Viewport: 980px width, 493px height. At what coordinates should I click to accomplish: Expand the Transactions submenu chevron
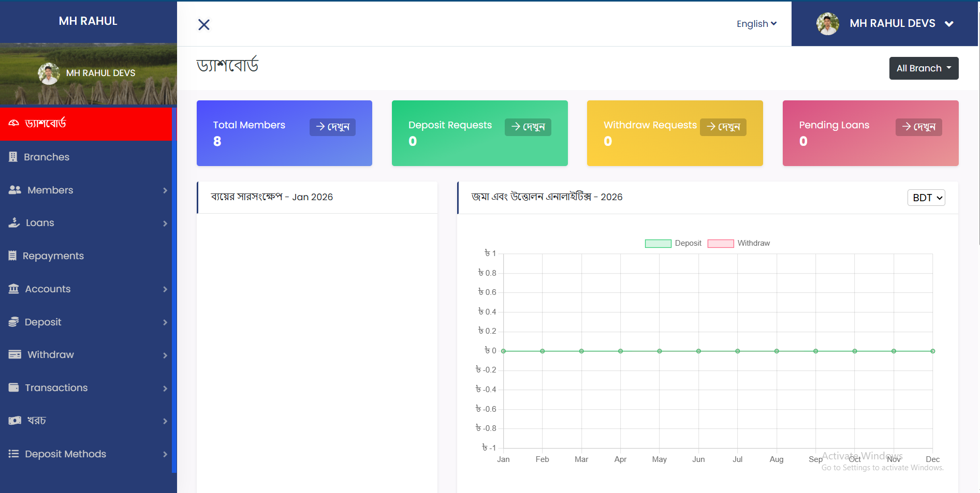(165, 389)
